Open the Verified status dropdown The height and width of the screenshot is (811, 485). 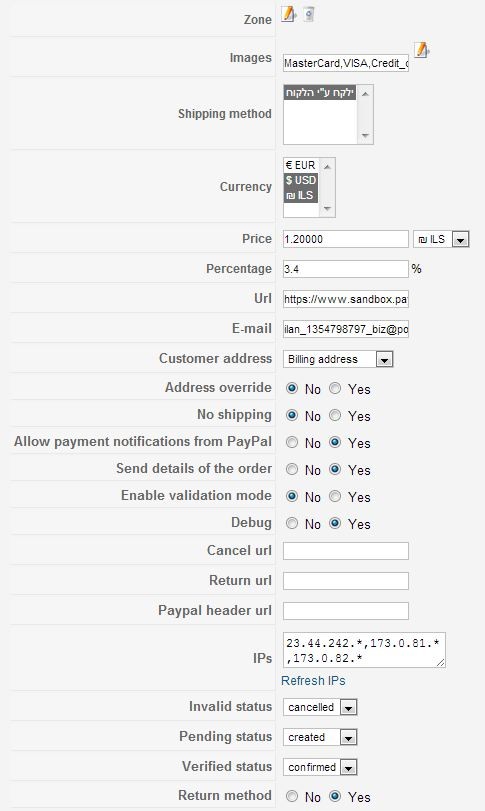pyautogui.click(x=320, y=767)
